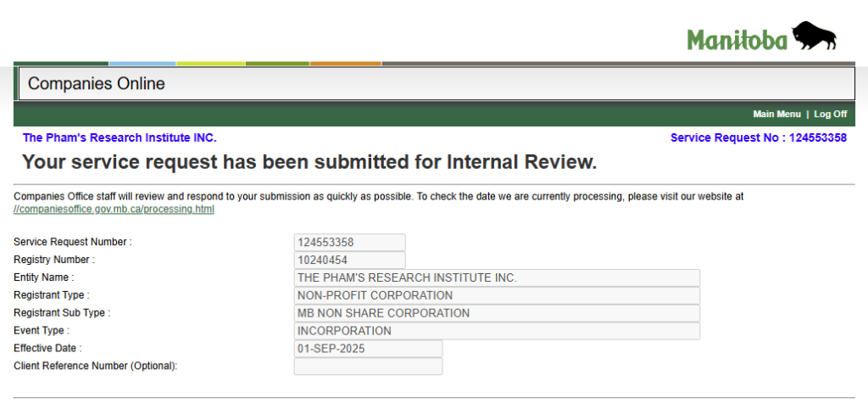Log Off from Companies Online
This screenshot has width=868, height=409.
point(831,115)
